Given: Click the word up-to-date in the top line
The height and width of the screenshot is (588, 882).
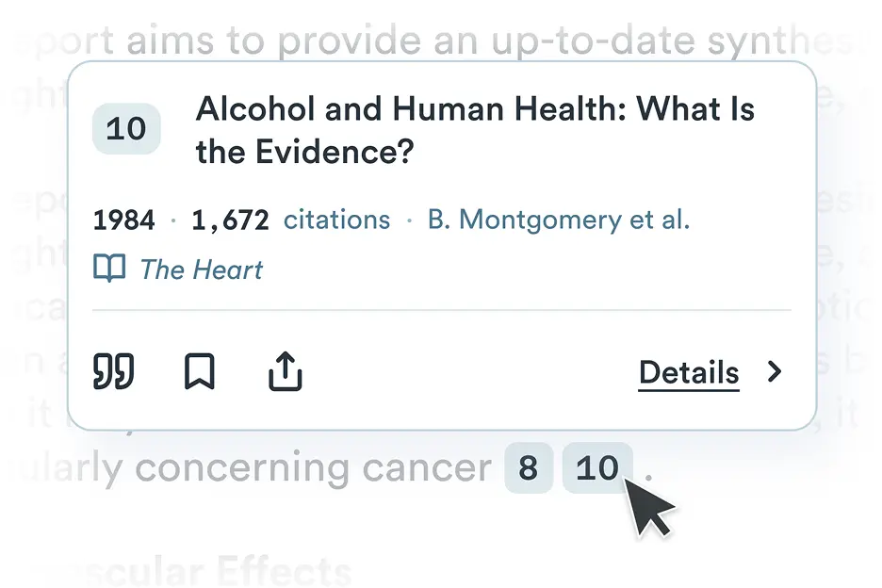Looking at the screenshot, I should click(x=594, y=41).
